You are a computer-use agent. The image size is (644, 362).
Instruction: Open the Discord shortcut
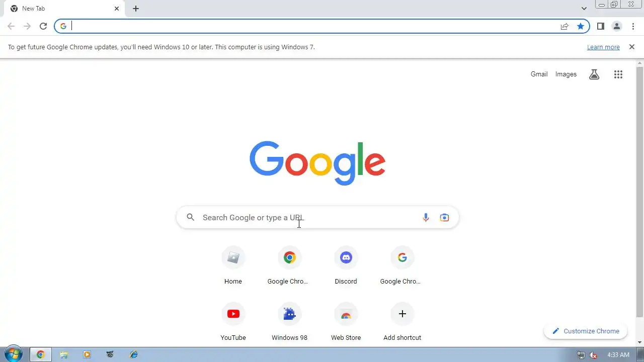(346, 265)
